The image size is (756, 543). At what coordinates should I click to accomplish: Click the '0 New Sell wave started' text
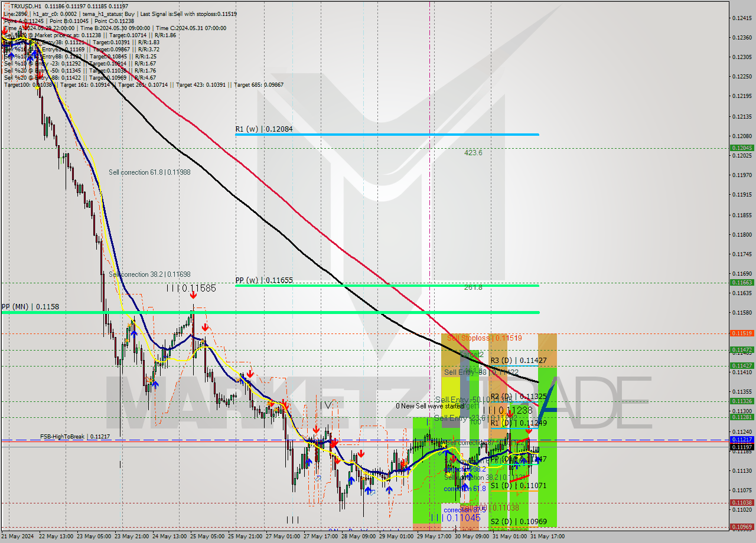click(x=430, y=406)
